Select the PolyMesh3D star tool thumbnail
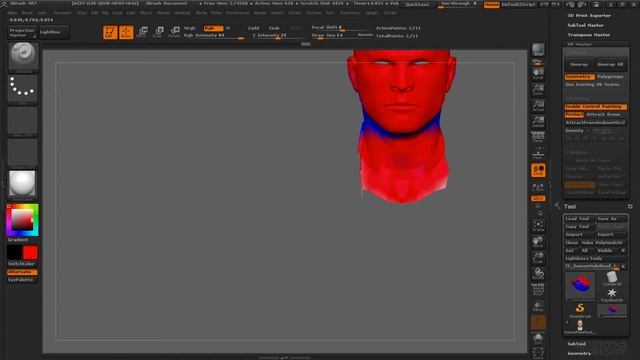The width and height of the screenshot is (640, 360). pos(611,295)
